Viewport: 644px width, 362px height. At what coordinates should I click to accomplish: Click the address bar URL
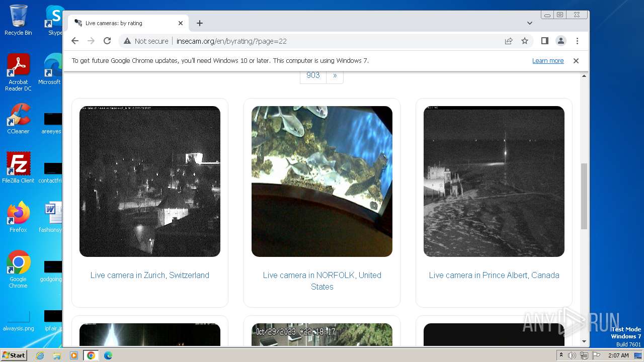[x=231, y=41]
